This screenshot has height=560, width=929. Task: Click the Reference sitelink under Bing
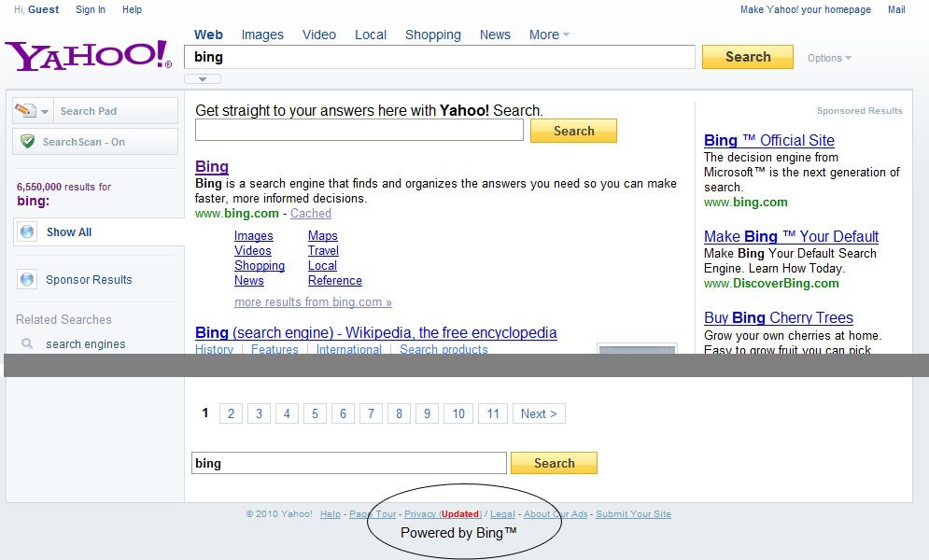click(335, 281)
